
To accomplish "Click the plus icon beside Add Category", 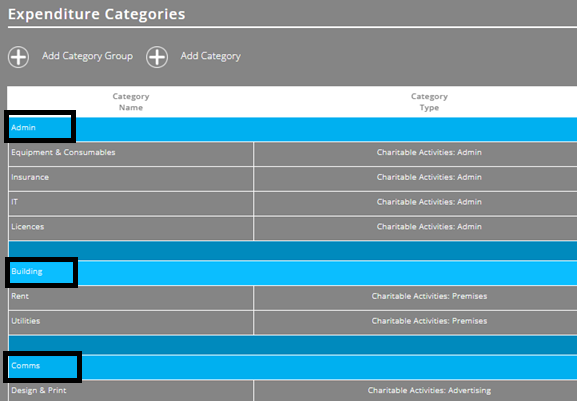I will pos(157,57).
